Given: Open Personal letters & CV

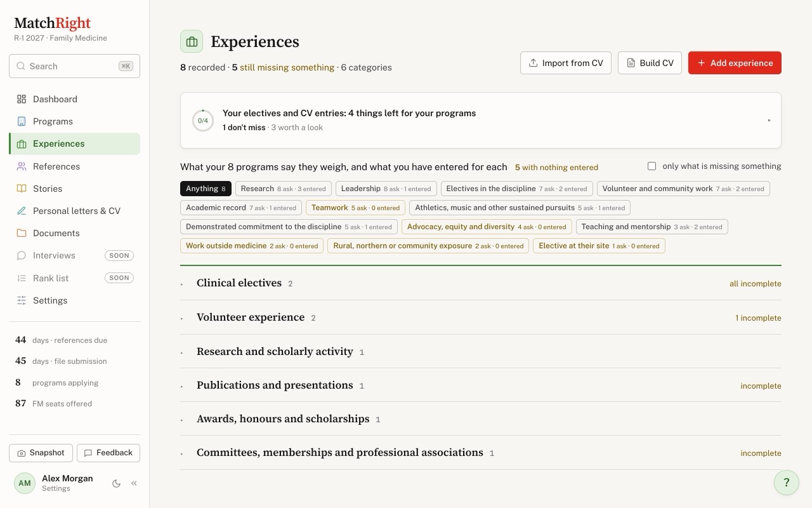Looking at the screenshot, I should point(74,211).
